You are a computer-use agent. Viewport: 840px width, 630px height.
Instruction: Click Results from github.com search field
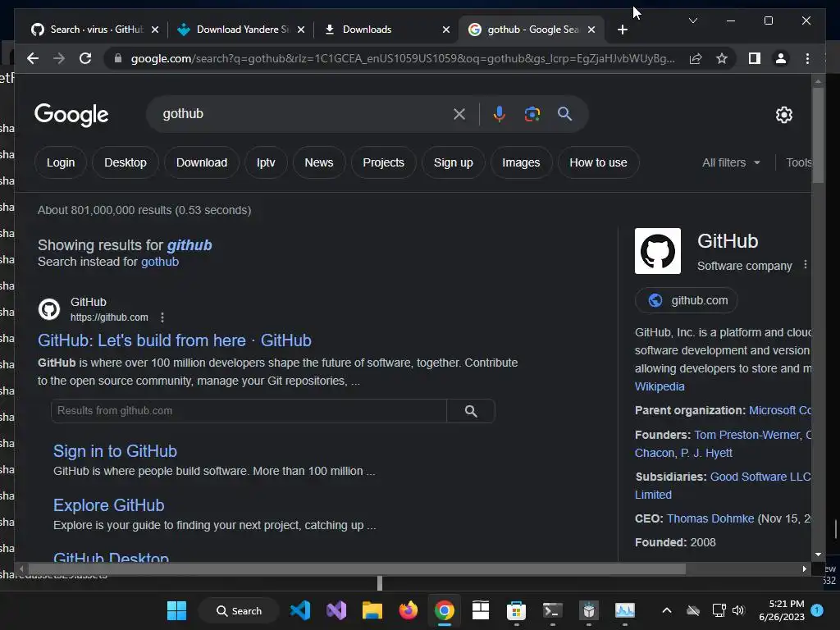[249, 411]
